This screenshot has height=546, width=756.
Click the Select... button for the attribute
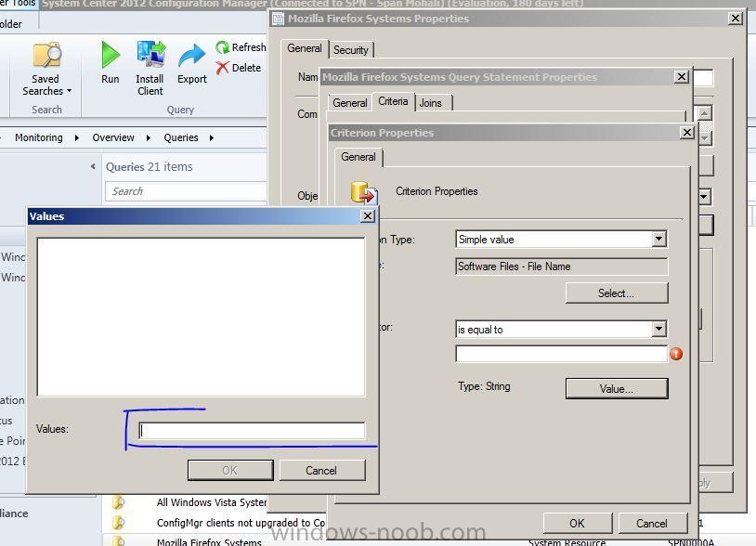coord(616,293)
